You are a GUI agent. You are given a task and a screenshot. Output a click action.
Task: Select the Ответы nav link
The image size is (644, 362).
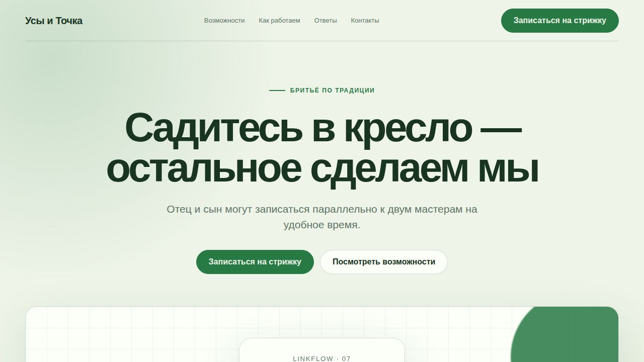(326, 21)
